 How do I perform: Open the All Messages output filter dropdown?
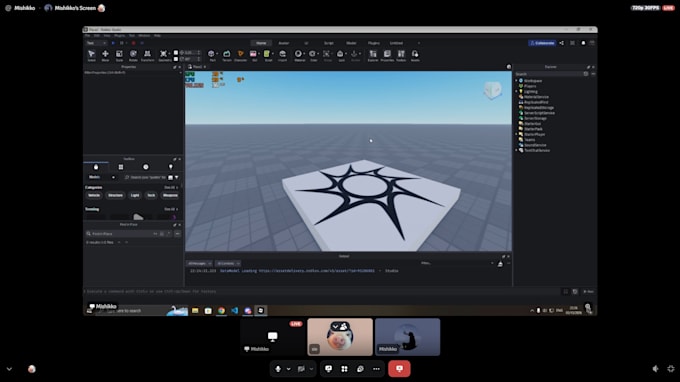pos(199,264)
